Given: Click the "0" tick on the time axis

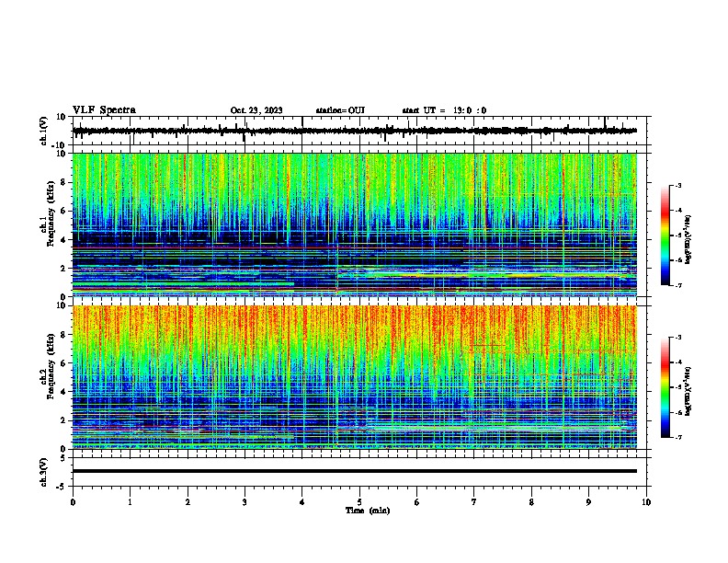Looking at the screenshot, I should (x=73, y=502).
